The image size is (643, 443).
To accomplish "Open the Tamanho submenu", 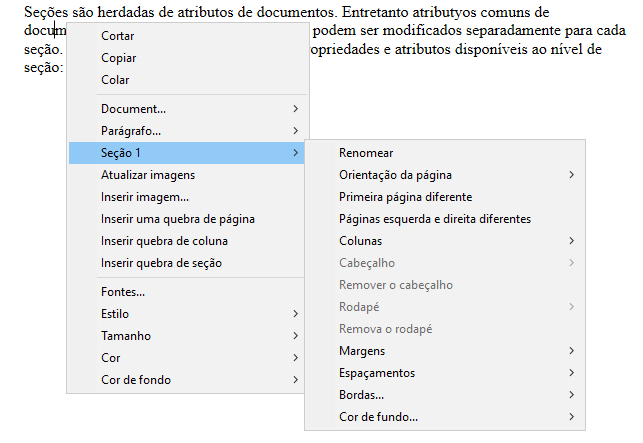I will (x=126, y=336).
